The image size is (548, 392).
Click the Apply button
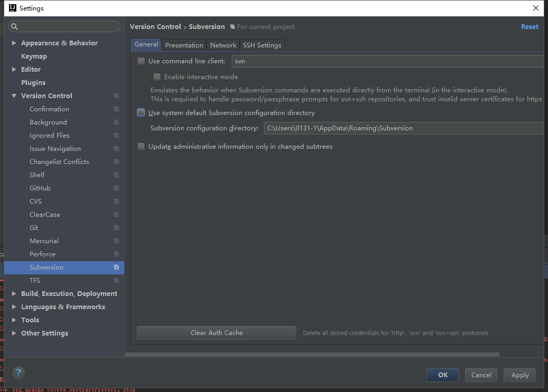pos(520,375)
